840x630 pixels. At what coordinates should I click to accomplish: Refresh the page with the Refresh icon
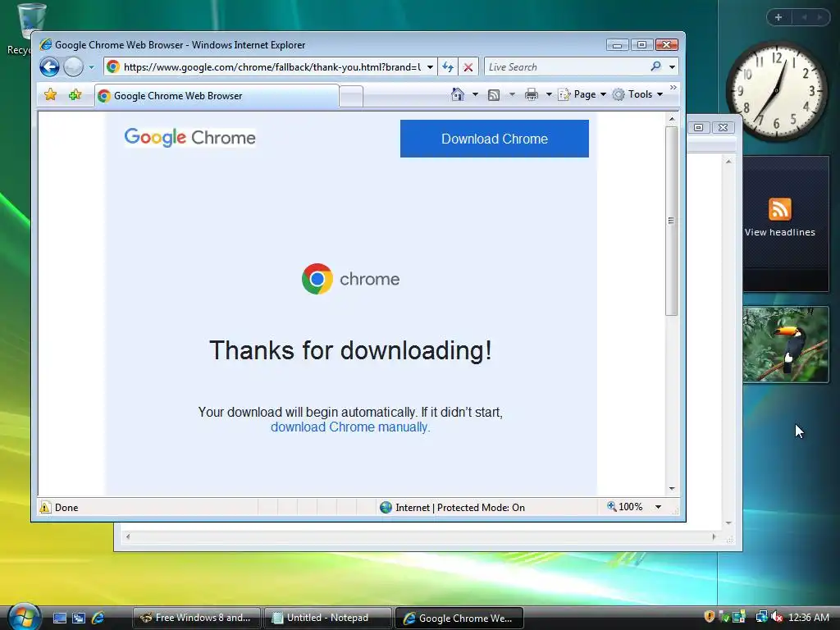click(x=448, y=67)
